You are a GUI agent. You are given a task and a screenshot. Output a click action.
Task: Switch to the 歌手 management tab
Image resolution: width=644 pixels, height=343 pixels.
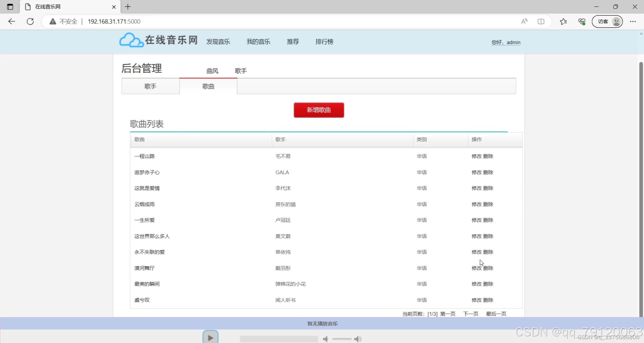coord(150,86)
